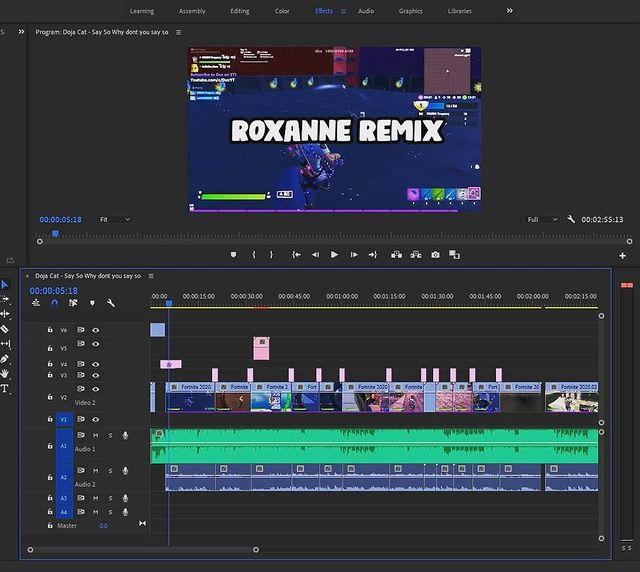Click Go to In point
Image resolution: width=640 pixels, height=572 pixels.
296,255
